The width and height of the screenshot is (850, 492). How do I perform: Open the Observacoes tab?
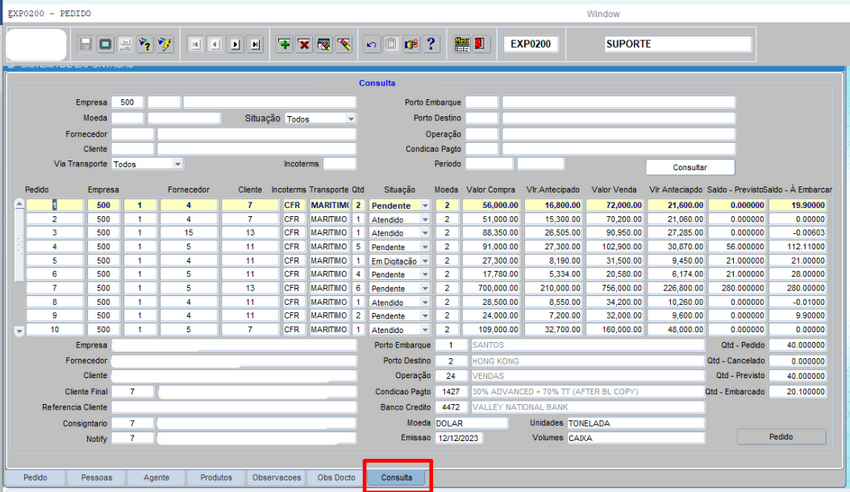pyautogui.click(x=276, y=478)
